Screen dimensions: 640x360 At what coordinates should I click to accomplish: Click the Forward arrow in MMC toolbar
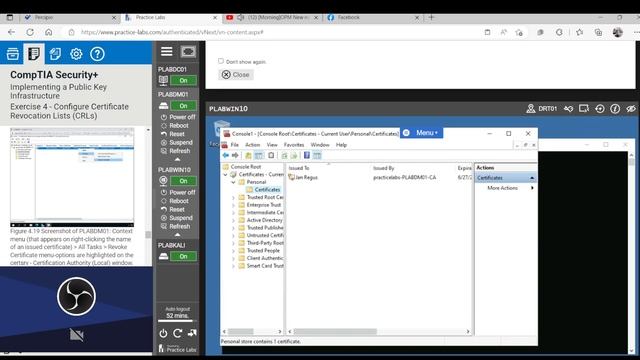coord(235,156)
